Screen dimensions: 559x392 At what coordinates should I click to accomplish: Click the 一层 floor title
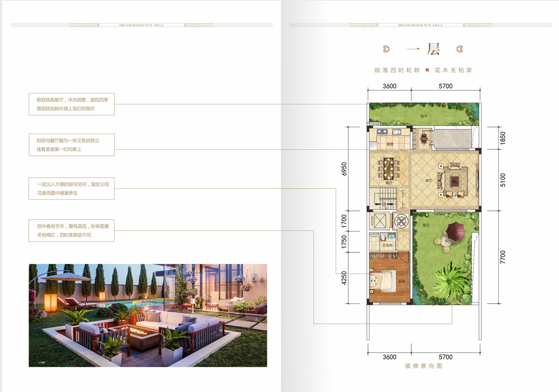[x=423, y=49]
